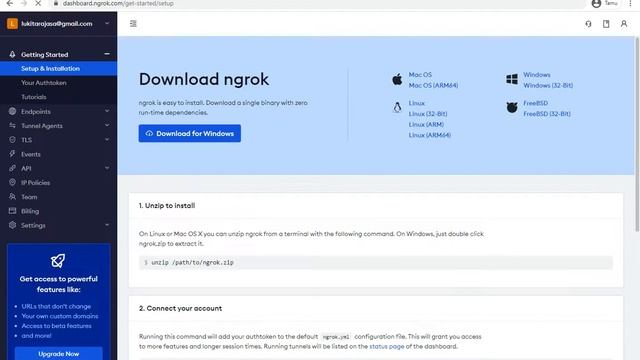
Task: Click the Windows 64-bit download link
Action: [537, 75]
